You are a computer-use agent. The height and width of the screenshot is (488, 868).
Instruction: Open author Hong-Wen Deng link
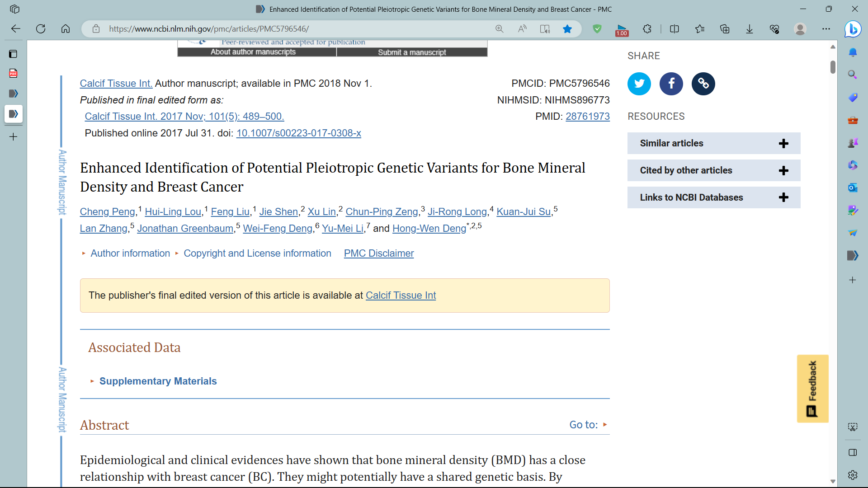429,229
